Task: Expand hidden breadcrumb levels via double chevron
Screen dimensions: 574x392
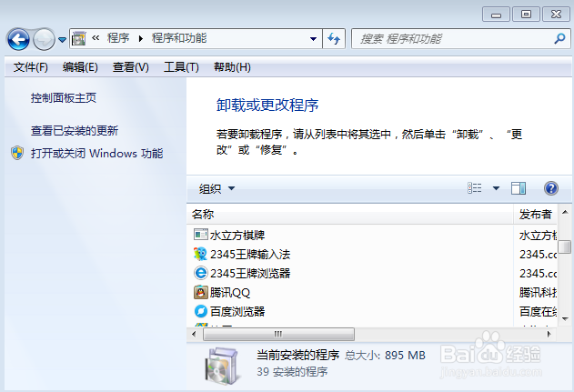Action: click(x=96, y=37)
